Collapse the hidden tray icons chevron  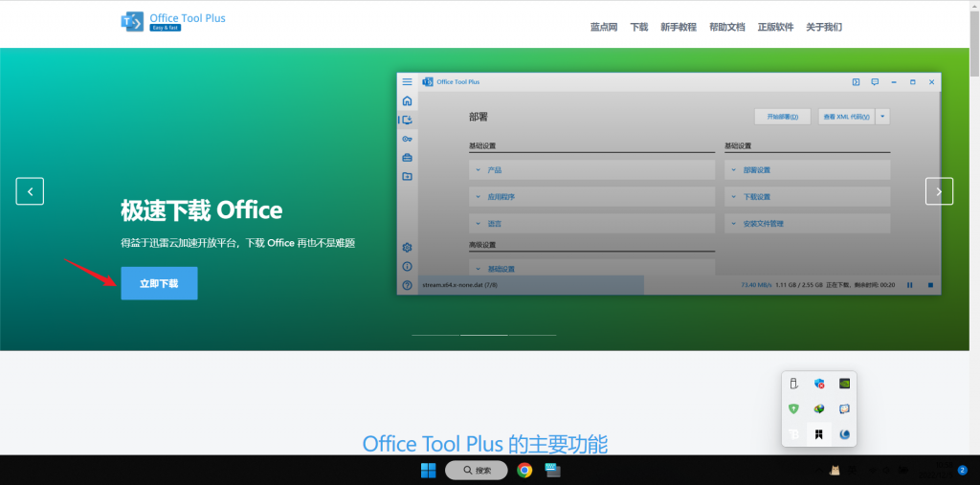pyautogui.click(x=819, y=470)
